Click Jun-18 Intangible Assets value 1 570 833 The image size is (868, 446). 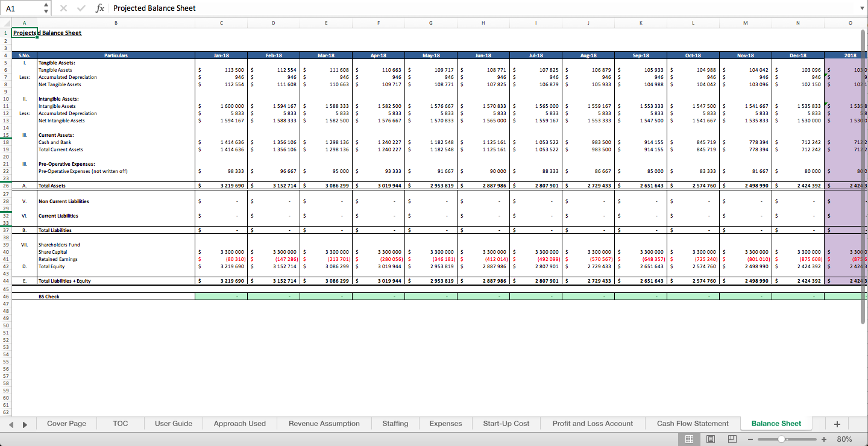(x=483, y=106)
